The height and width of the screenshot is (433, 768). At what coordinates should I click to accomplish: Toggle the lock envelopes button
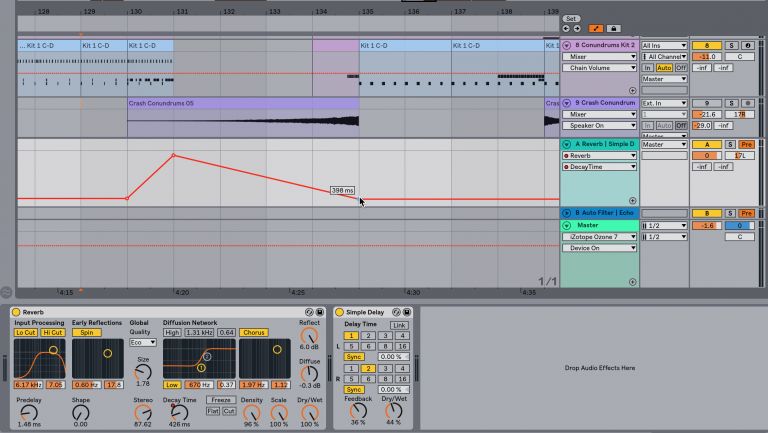pyautogui.click(x=613, y=29)
